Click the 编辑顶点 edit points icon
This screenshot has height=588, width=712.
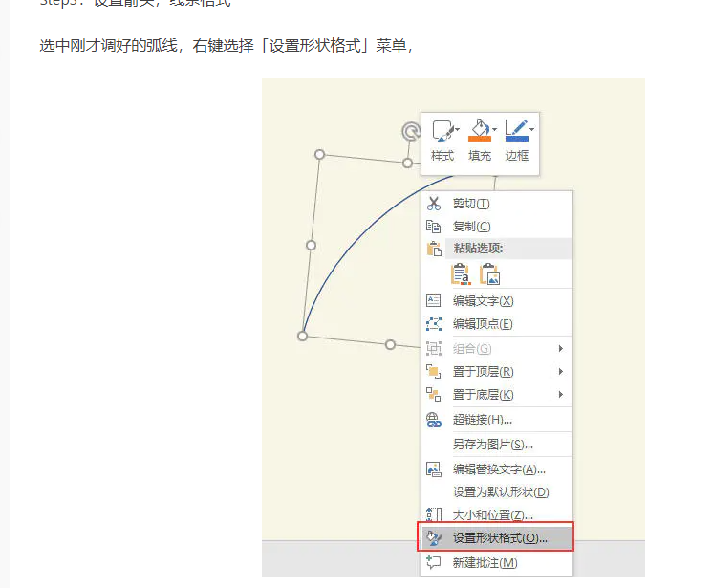(434, 324)
